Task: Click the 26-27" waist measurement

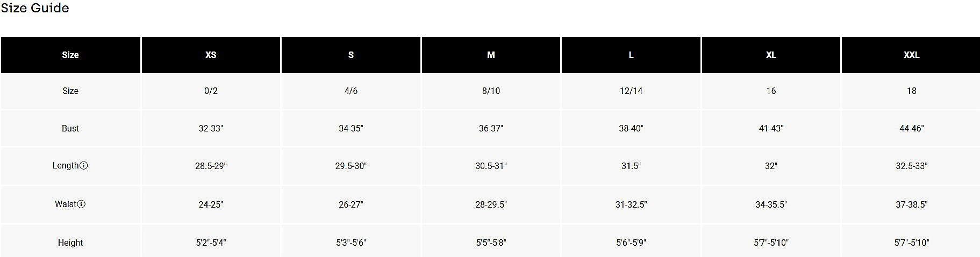Action: point(351,204)
